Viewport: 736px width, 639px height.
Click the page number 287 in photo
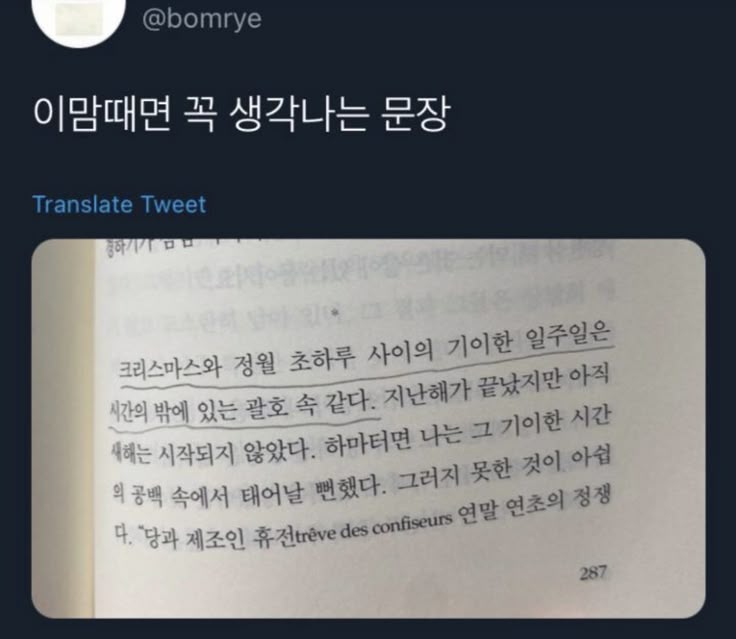(x=593, y=573)
